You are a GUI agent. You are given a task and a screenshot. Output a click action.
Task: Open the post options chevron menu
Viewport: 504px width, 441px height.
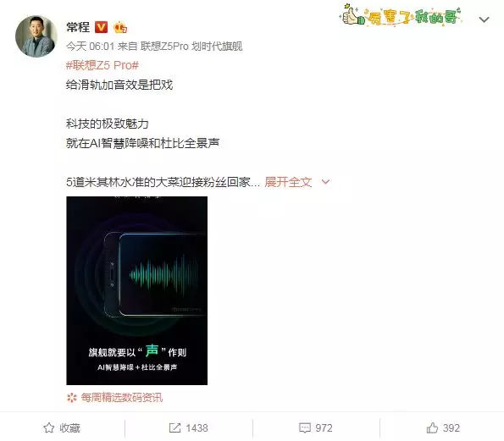point(484,19)
